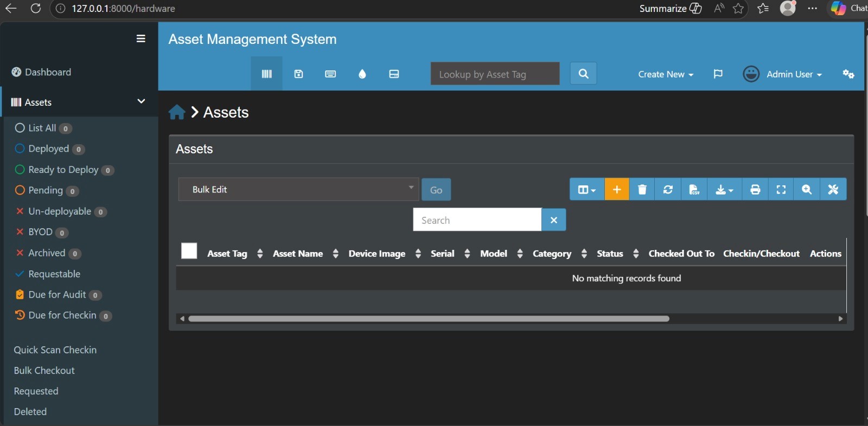The width and height of the screenshot is (868, 426).
Task: Open the Bulk Edit dropdown
Action: [x=298, y=189]
